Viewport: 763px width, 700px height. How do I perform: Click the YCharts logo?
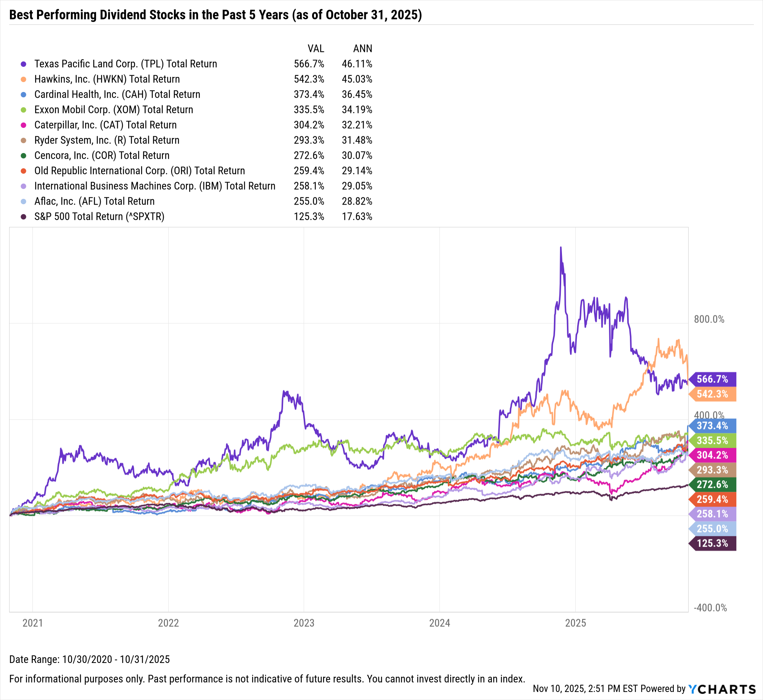722,689
